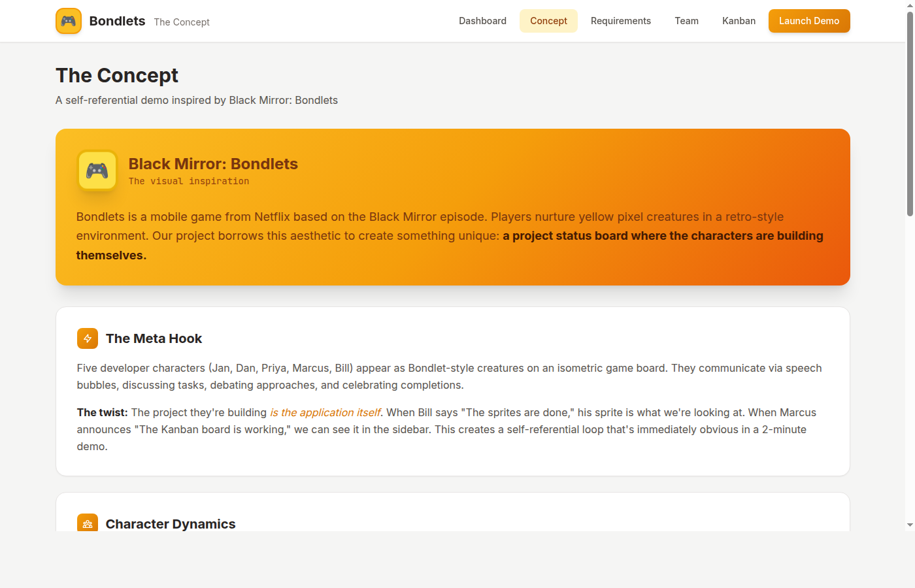Click the "Black Mirror: Bondlets" card title
915x588 pixels.
(213, 164)
